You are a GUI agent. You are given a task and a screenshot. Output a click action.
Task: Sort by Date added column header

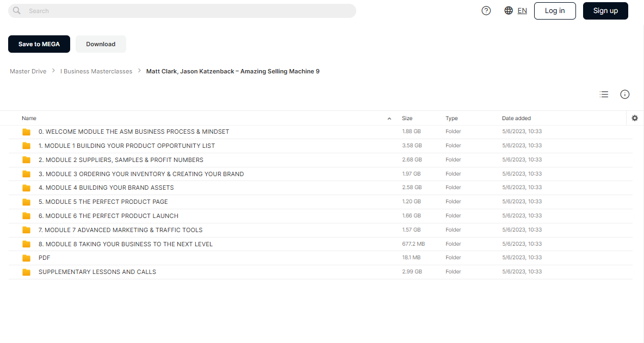pyautogui.click(x=516, y=118)
